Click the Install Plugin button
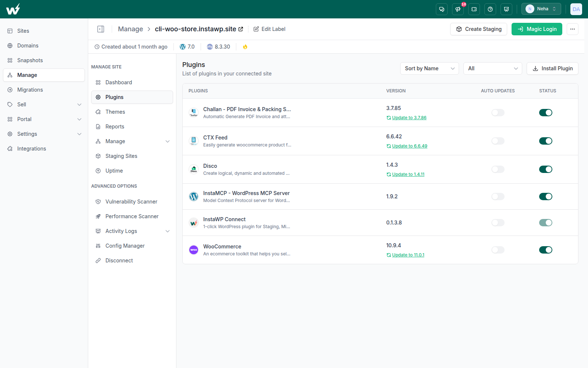Image resolution: width=588 pixels, height=368 pixels. 552,68
